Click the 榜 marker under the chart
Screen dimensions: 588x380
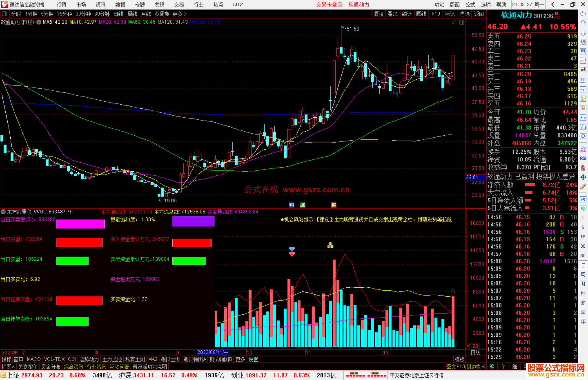click(334, 205)
